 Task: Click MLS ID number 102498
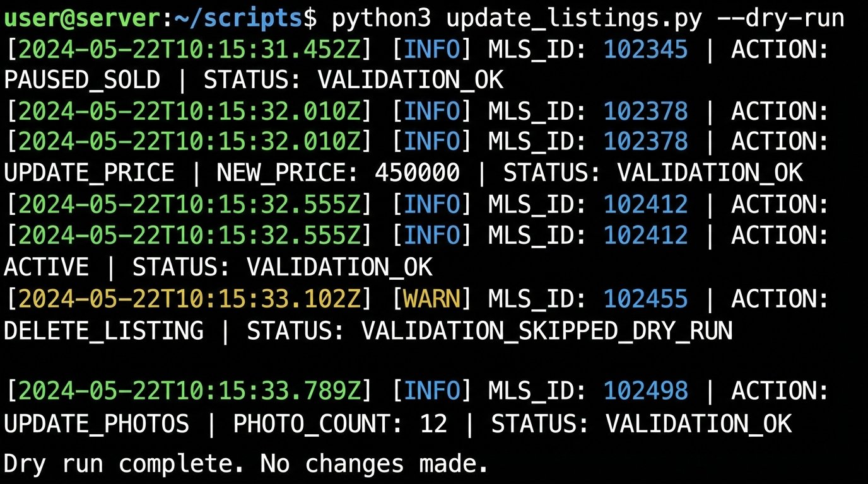click(x=645, y=391)
